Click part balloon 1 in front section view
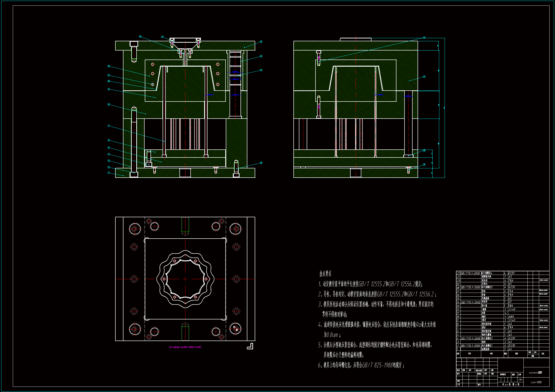Viewport: 555px width, 392px height. [x=109, y=173]
